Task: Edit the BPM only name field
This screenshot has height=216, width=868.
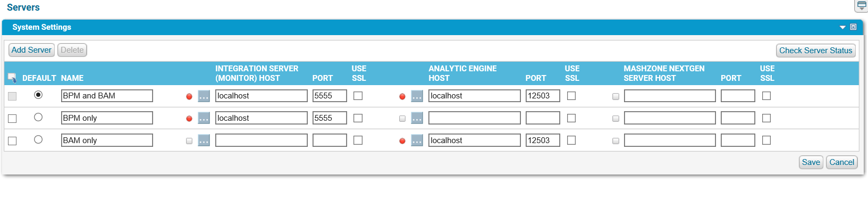Action: (107, 118)
